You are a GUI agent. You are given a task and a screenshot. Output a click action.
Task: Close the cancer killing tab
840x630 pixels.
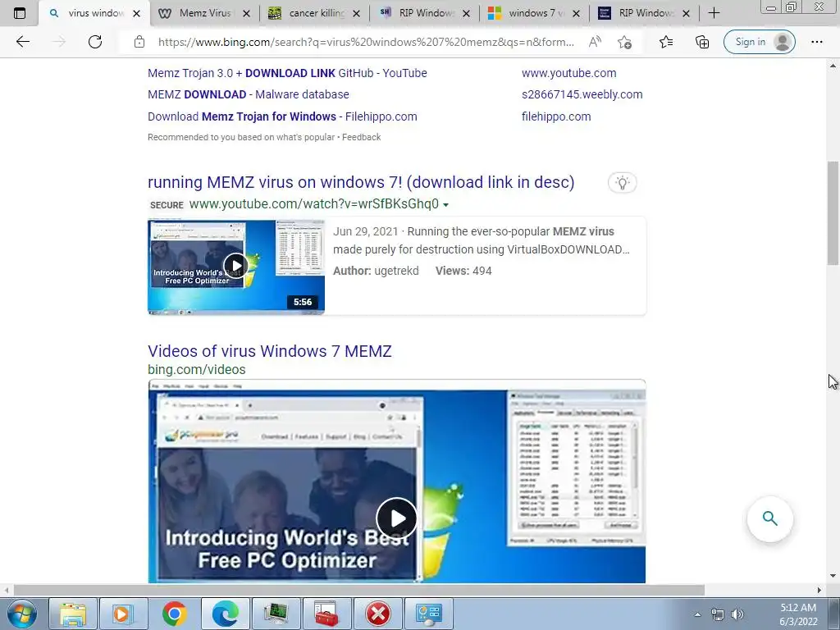click(356, 13)
